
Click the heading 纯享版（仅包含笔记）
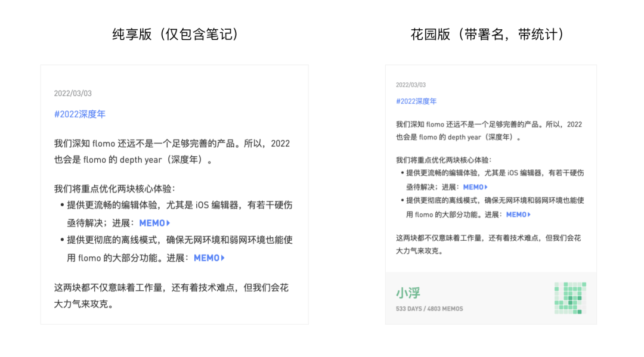(175, 35)
